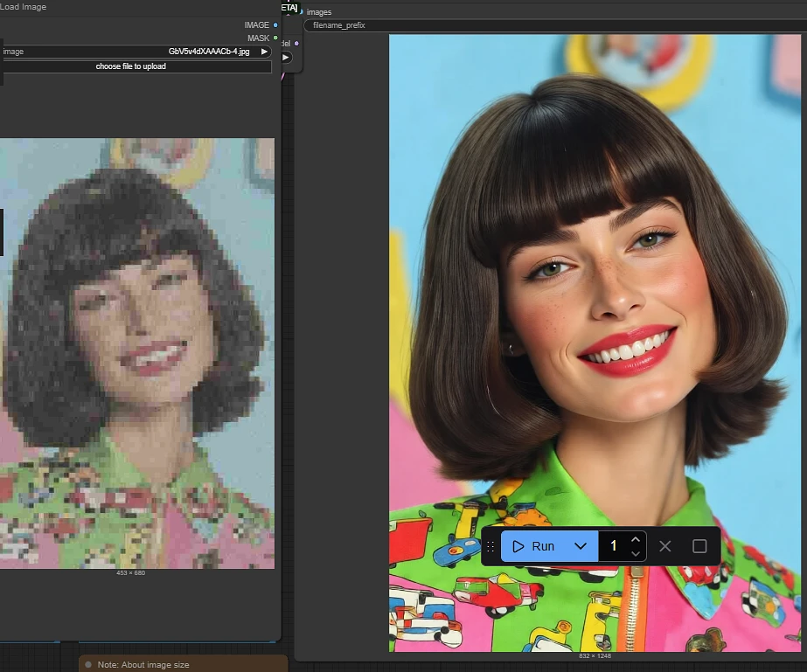Toggle collapse dot on Note: About image size
Screen dimensions: 807x672
pyautogui.click(x=88, y=664)
